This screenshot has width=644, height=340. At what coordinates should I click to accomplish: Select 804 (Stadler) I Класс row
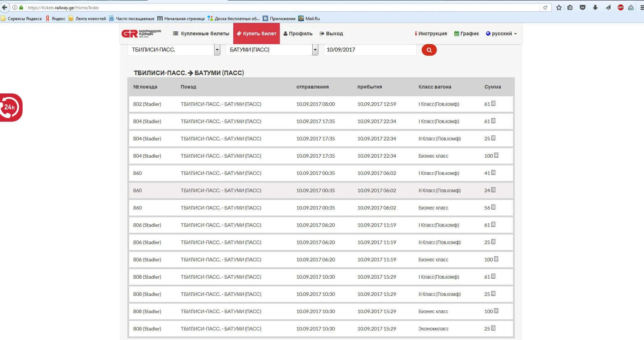[321, 121]
